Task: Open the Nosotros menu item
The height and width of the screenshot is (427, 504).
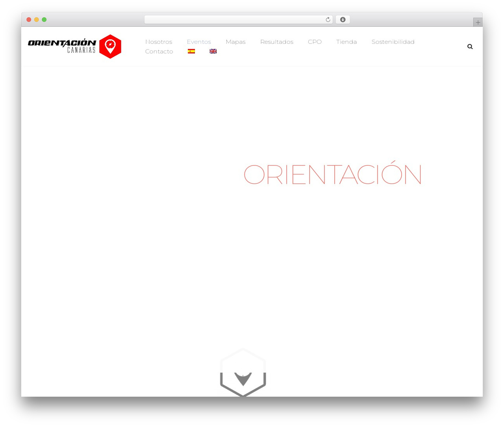Action: coord(159,42)
